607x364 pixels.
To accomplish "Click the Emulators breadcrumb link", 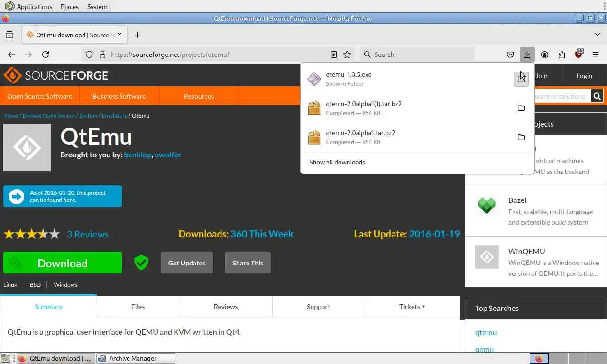I will 114,116.
